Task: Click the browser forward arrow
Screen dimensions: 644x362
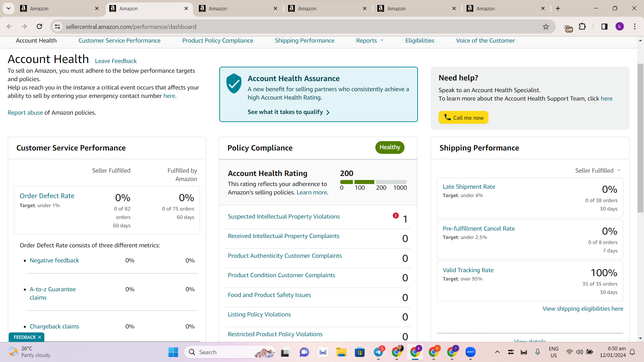Action: coord(24,26)
